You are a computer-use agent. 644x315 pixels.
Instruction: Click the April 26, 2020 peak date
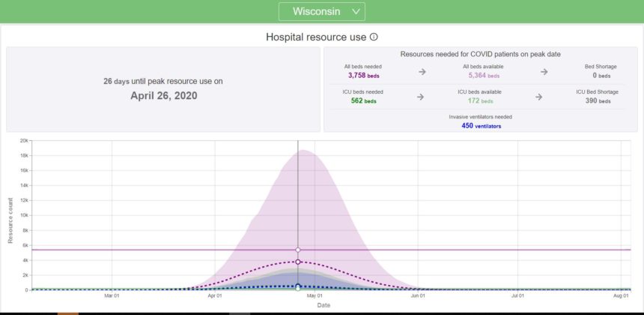(162, 95)
